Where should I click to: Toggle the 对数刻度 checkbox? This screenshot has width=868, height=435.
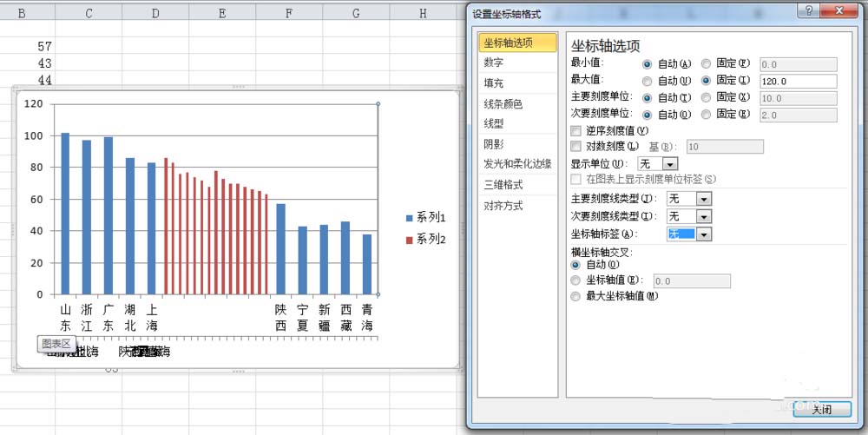coord(575,147)
